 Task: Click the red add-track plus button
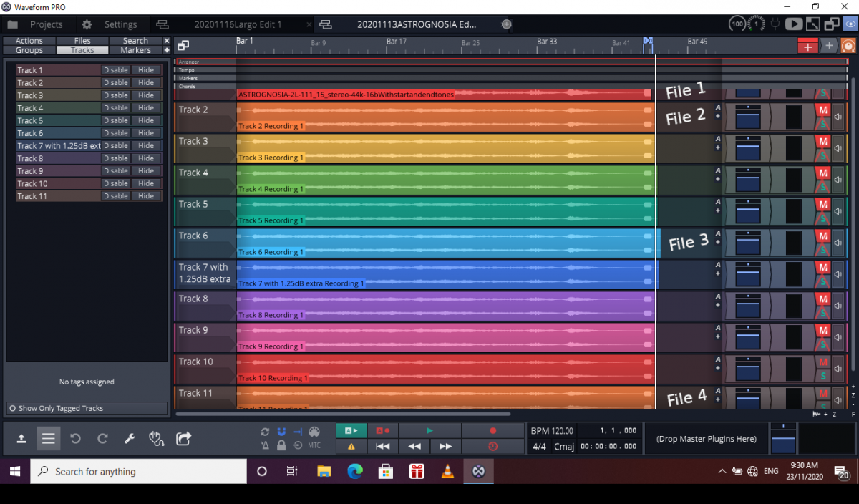pyautogui.click(x=807, y=46)
